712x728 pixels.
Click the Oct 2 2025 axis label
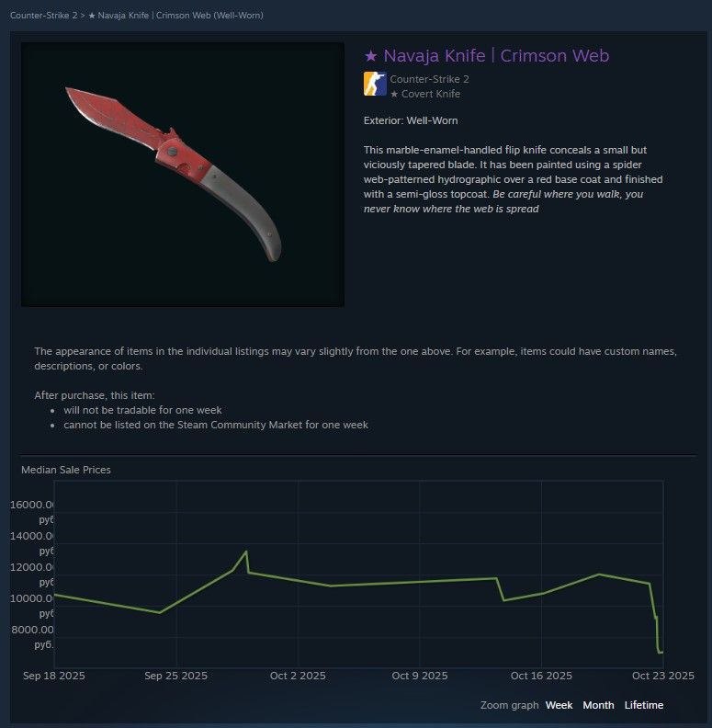(298, 676)
